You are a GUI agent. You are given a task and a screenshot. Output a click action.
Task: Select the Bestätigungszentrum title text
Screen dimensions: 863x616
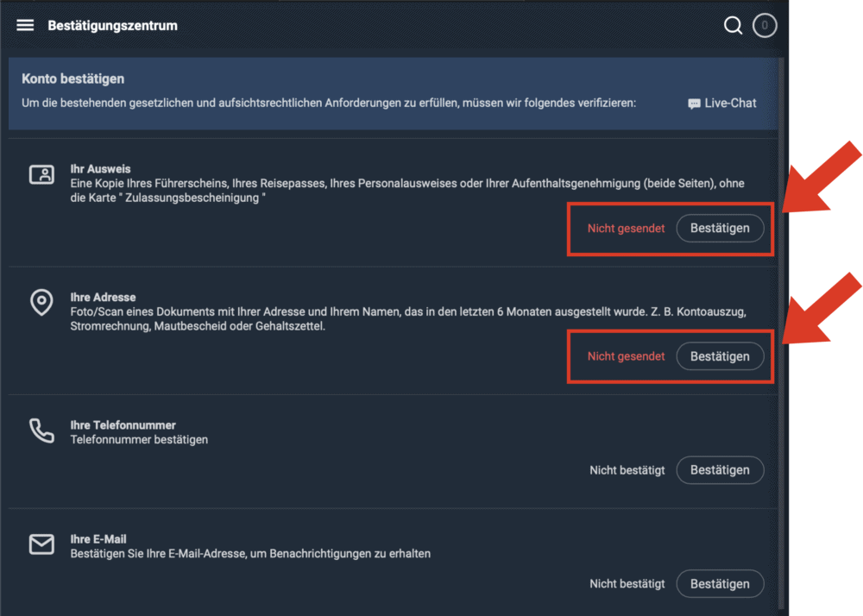click(x=113, y=25)
